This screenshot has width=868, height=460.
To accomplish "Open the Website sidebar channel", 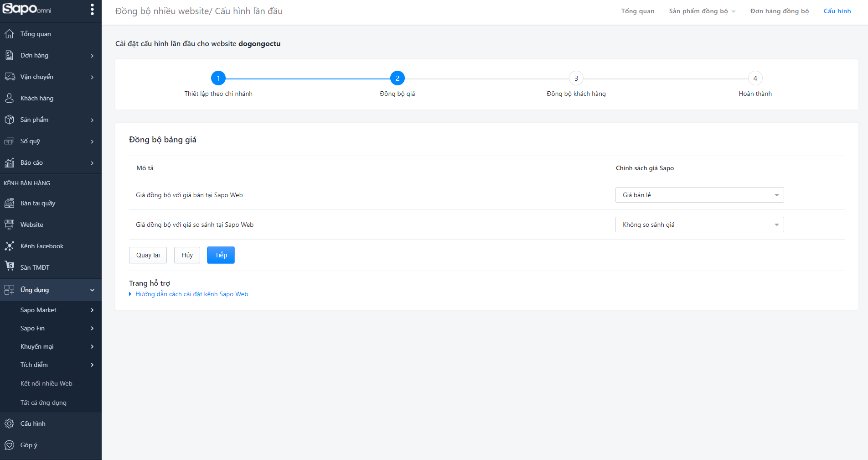I will [x=51, y=225].
